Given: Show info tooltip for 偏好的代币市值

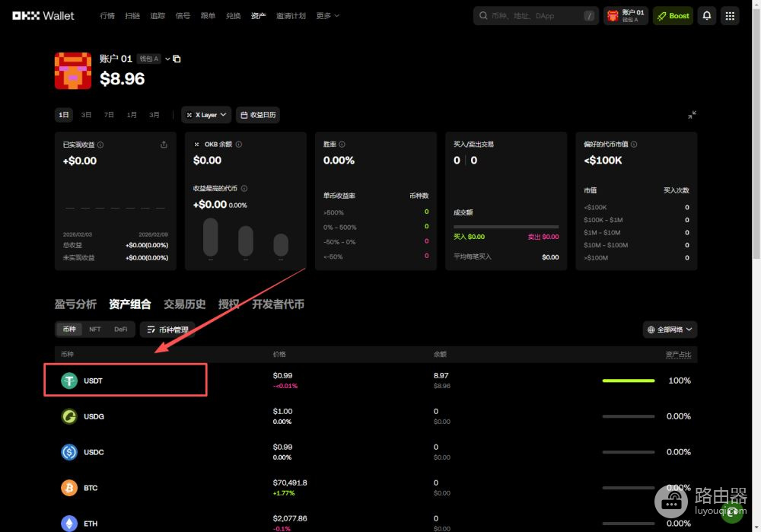Looking at the screenshot, I should point(634,144).
